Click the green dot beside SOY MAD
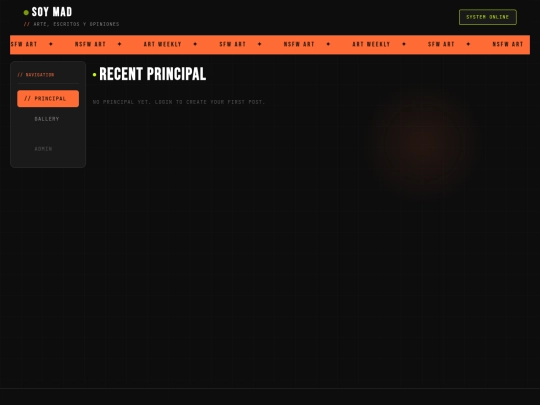Image resolution: width=540 pixels, height=405 pixels. [26, 13]
